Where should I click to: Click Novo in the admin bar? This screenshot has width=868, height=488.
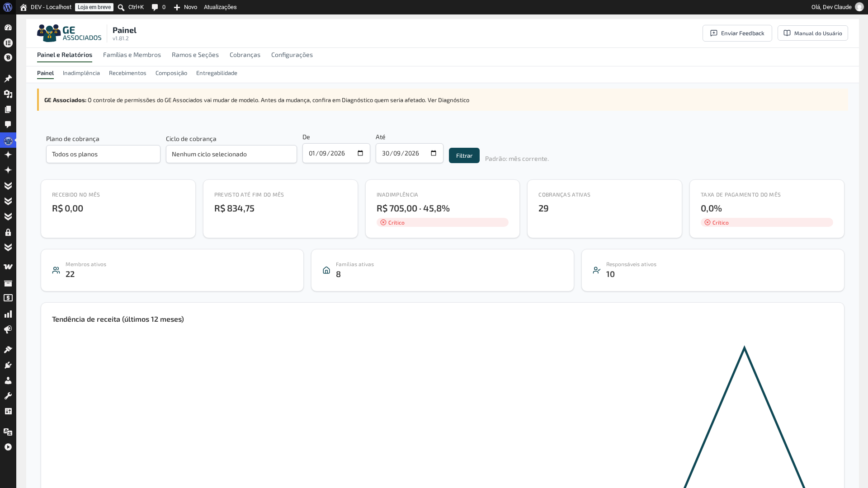(186, 7)
